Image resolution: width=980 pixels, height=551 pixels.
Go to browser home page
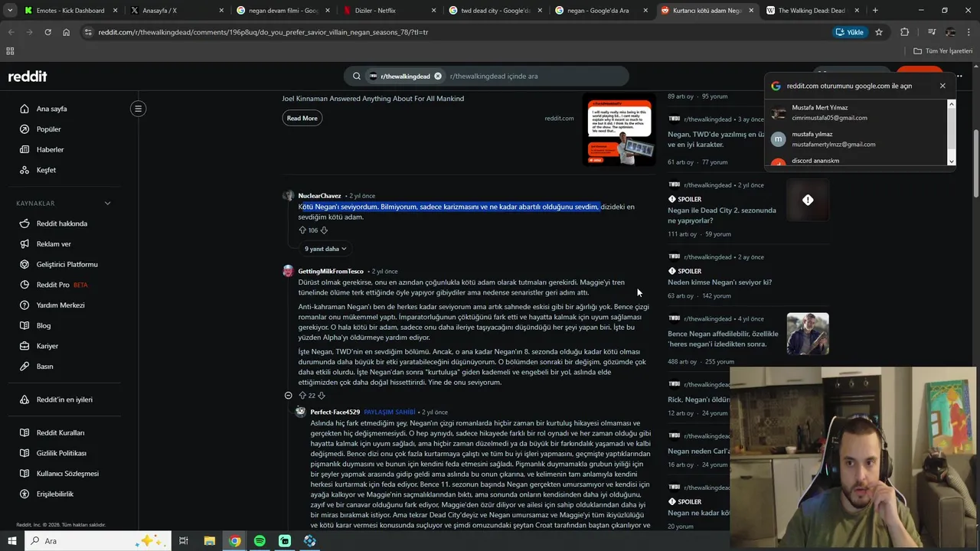click(66, 32)
